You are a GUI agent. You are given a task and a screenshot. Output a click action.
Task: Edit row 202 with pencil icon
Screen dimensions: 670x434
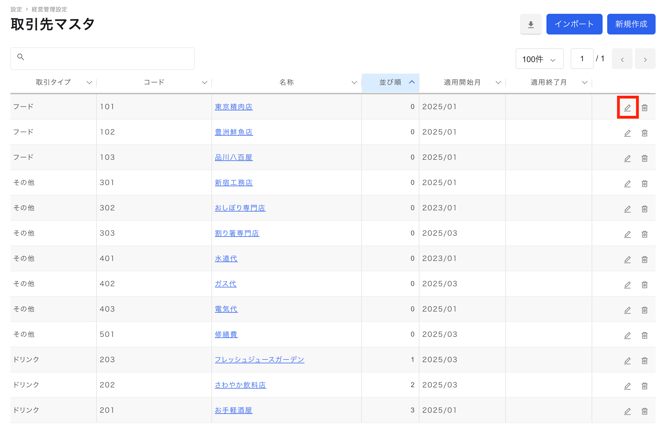(627, 386)
